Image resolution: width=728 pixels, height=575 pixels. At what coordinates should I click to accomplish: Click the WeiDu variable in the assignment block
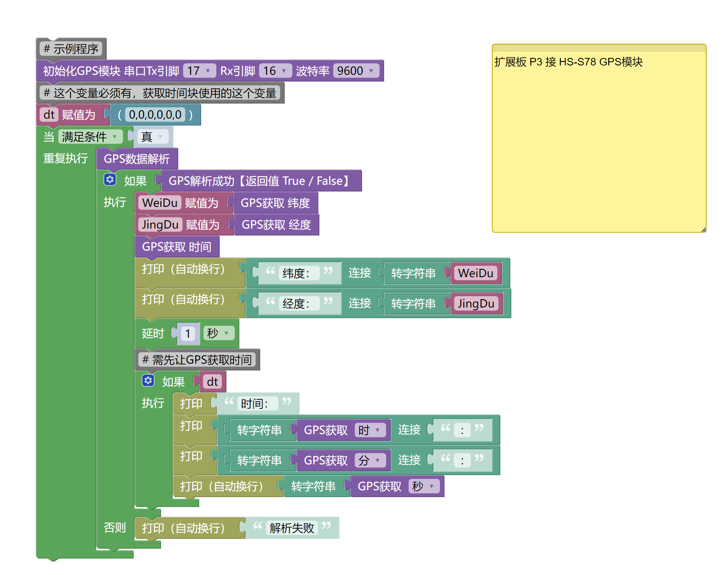[x=159, y=203]
